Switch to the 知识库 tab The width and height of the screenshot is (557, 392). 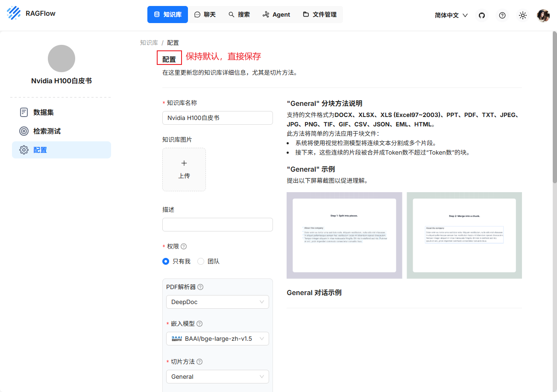[x=167, y=15]
